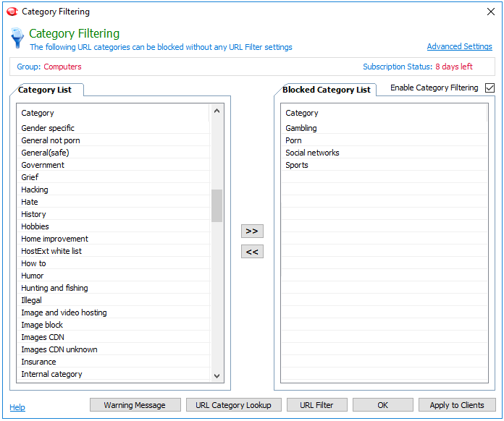Screen dimensions: 504x421
Task: Confirm with the OK button
Action: coord(383,405)
